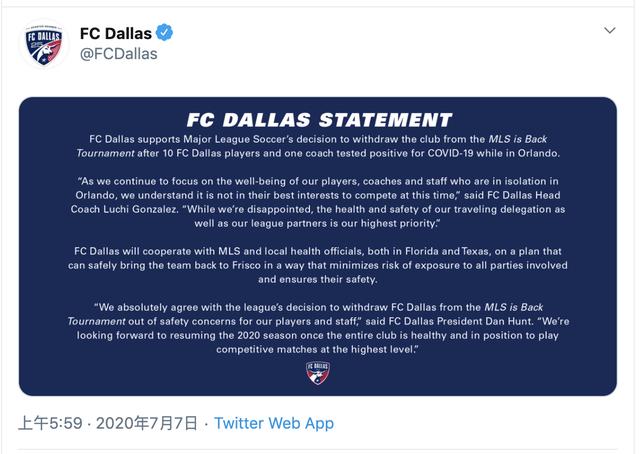
Task: Click the blue verified badge
Action: (164, 33)
